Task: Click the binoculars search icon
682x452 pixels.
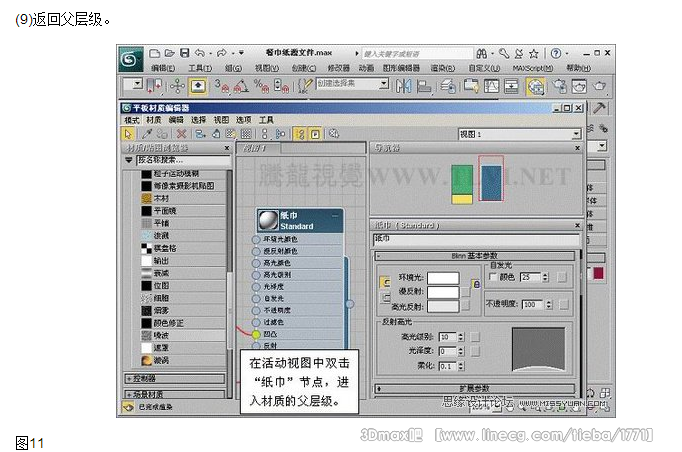Action: (x=481, y=54)
